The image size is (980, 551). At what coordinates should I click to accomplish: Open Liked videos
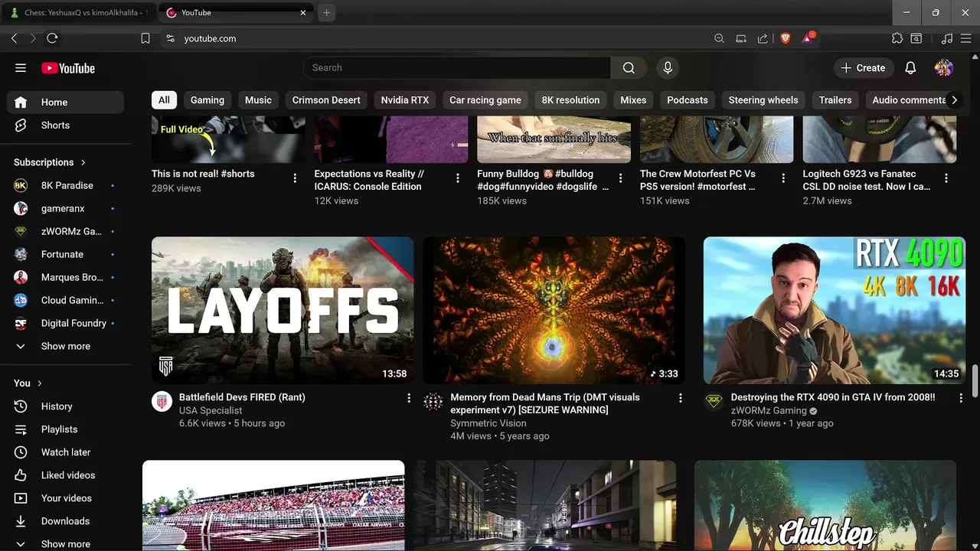65,475
